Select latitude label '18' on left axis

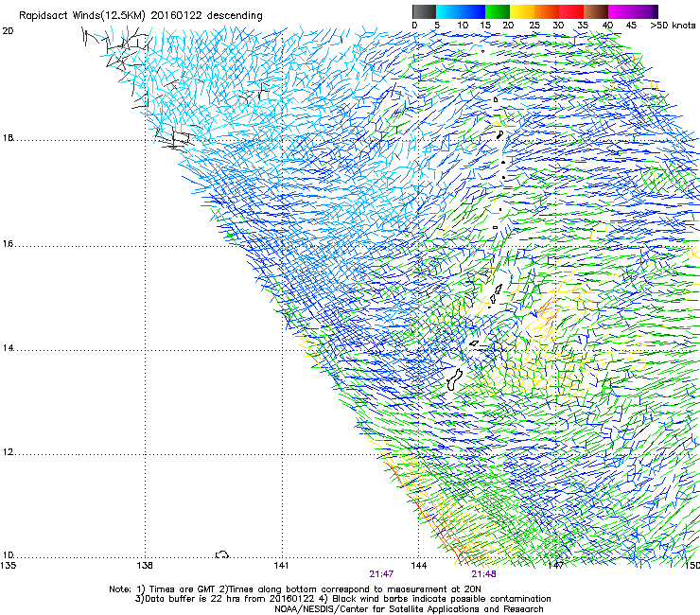pos(8,137)
